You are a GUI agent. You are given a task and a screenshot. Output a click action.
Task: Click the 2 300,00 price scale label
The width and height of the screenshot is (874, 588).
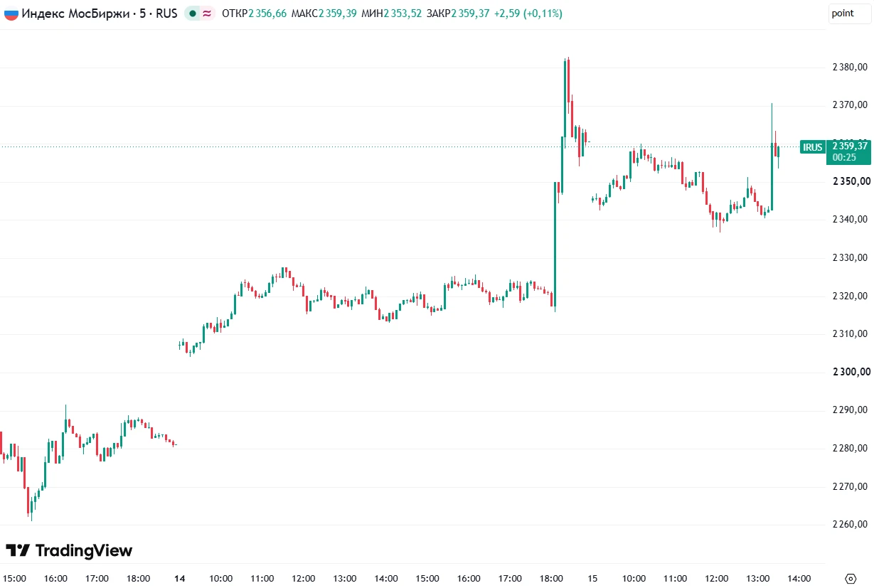(850, 372)
